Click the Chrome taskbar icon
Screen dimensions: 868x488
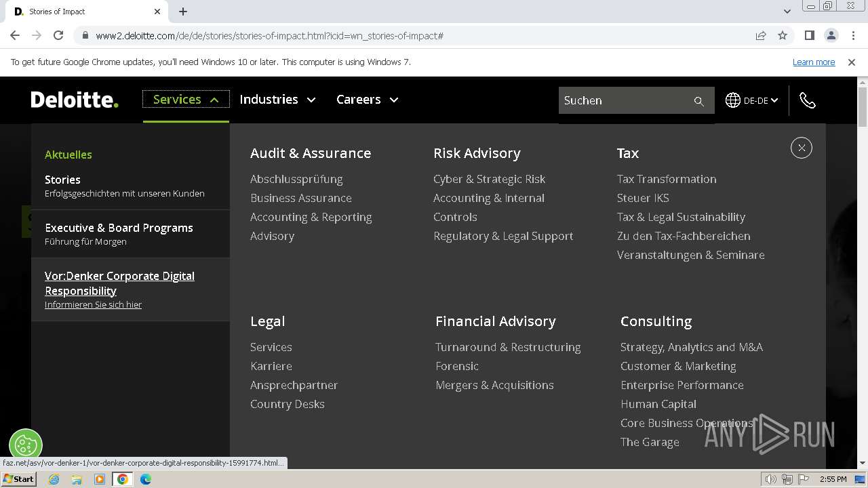point(123,479)
